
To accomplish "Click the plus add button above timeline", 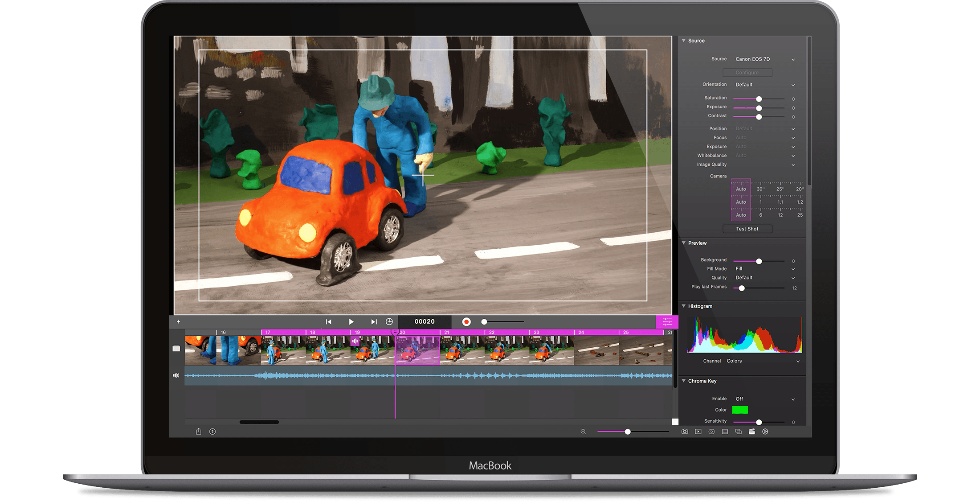I will pyautogui.click(x=179, y=322).
